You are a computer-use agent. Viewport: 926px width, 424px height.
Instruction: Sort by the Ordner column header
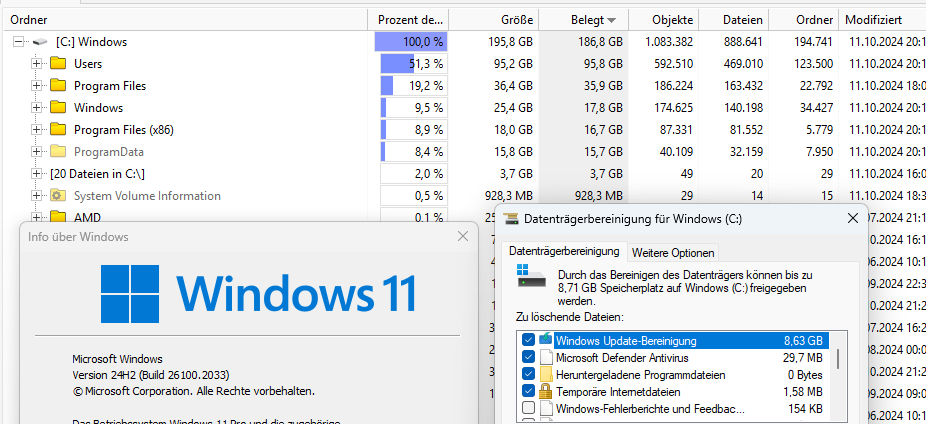click(185, 20)
